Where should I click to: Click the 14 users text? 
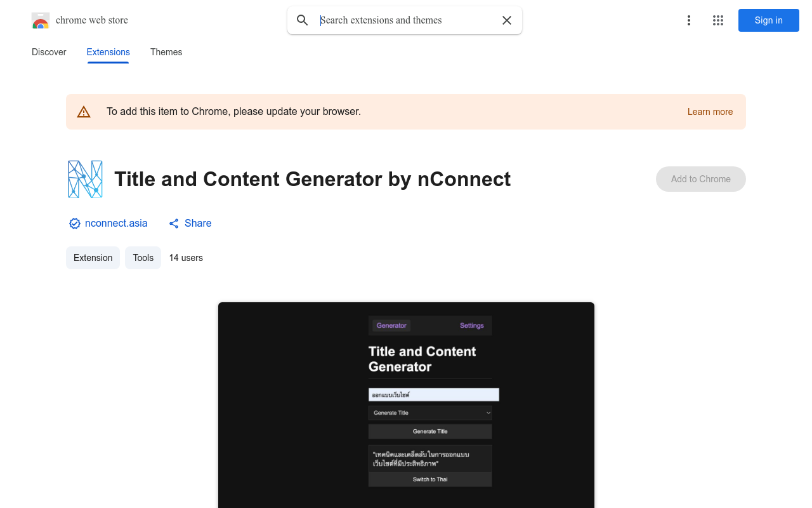(186, 258)
